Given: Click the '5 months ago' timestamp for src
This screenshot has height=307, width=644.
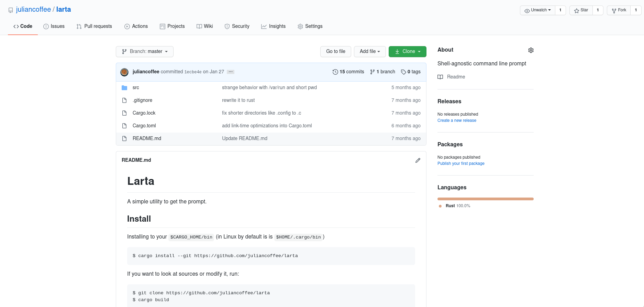Looking at the screenshot, I should [x=406, y=87].
